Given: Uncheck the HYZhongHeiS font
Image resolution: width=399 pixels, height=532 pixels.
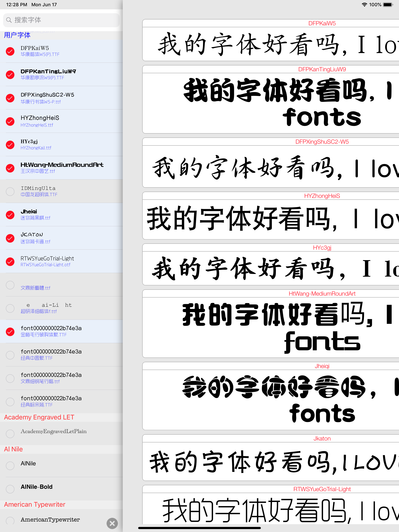Looking at the screenshot, I should point(10,121).
